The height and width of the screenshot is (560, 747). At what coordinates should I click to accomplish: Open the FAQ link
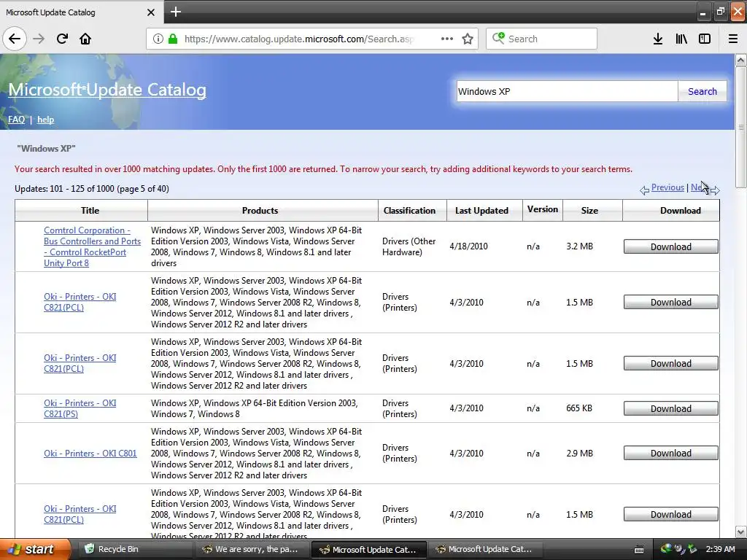pyautogui.click(x=16, y=120)
